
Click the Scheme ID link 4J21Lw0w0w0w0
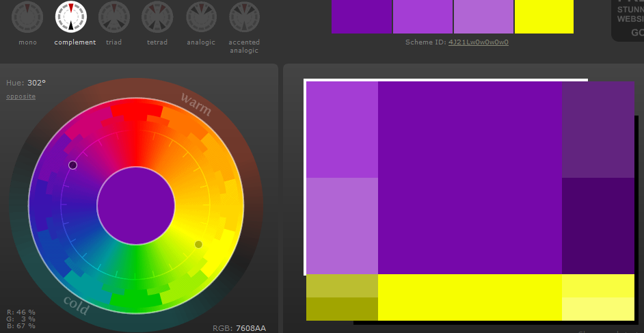pyautogui.click(x=478, y=42)
